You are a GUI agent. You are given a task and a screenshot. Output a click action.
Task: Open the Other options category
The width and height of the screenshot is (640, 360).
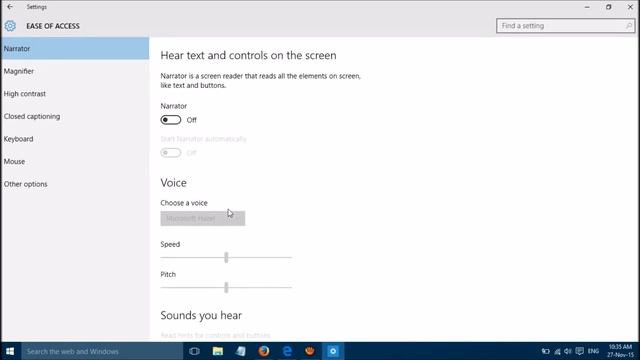(x=75, y=184)
